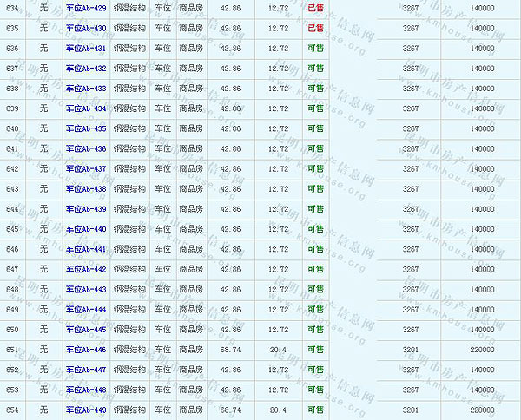Select the 车位Ab-445 link
This screenshot has width=521, height=420.
86,330
